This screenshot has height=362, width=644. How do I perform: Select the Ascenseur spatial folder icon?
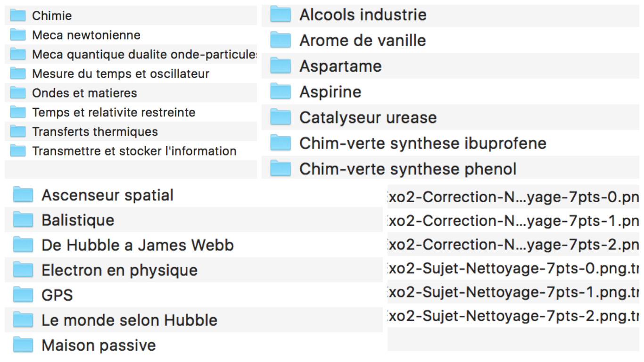23,195
